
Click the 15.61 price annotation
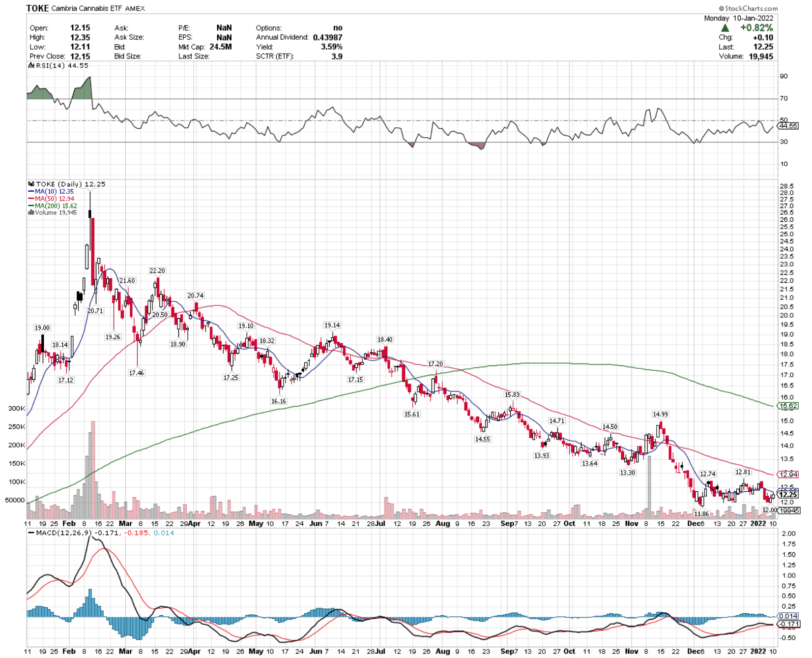pyautogui.click(x=412, y=415)
